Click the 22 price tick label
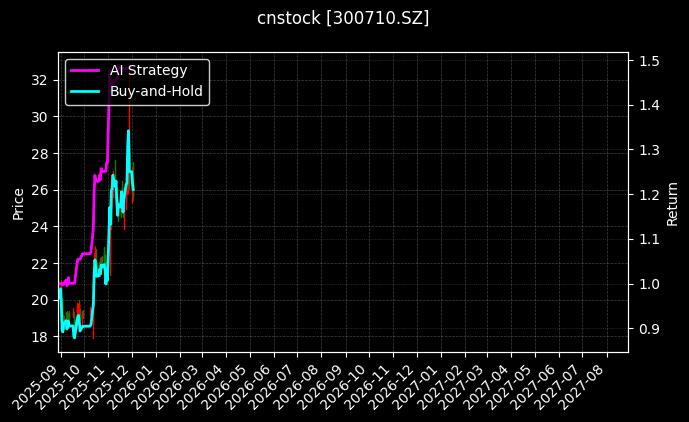The height and width of the screenshot is (422, 689). [x=39, y=264]
